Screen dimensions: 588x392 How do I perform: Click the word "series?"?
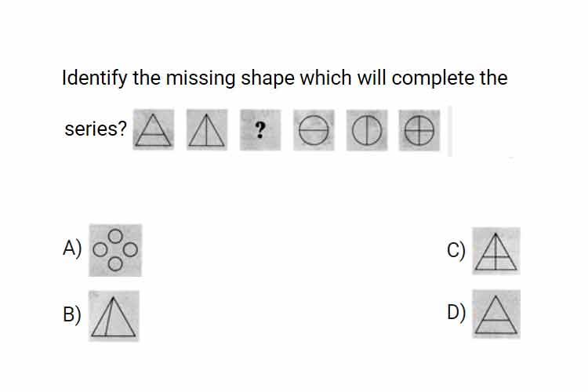point(96,129)
